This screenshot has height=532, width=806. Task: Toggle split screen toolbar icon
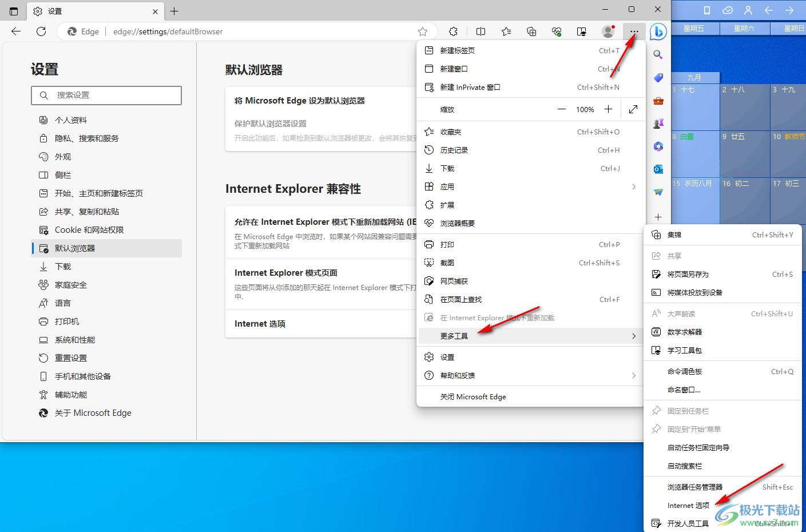481,31
